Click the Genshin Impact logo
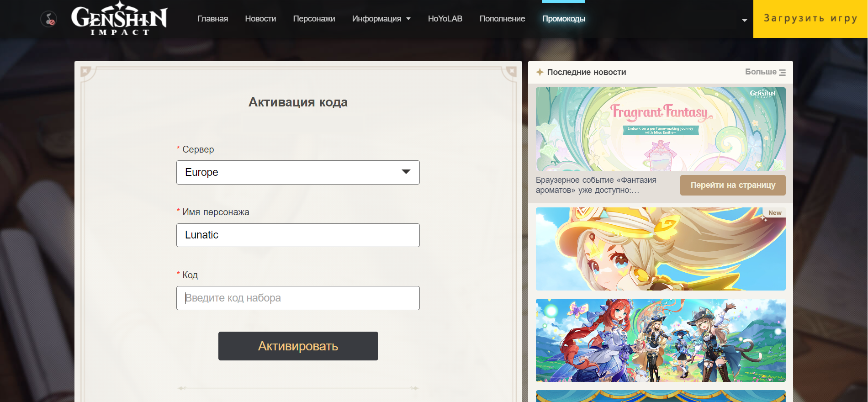Screen dimensions: 868x402 (x=119, y=19)
